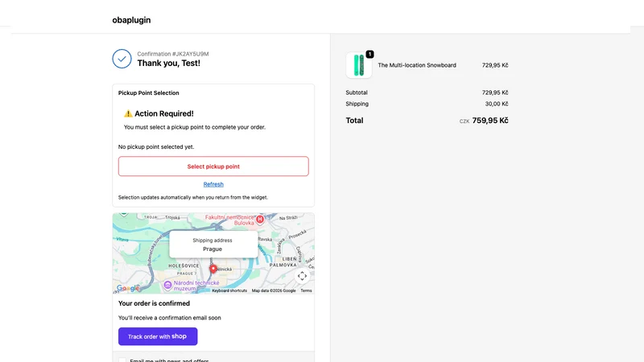Screen dimensions: 644x362
Task: Open Track order with Shop button
Action: point(158,336)
